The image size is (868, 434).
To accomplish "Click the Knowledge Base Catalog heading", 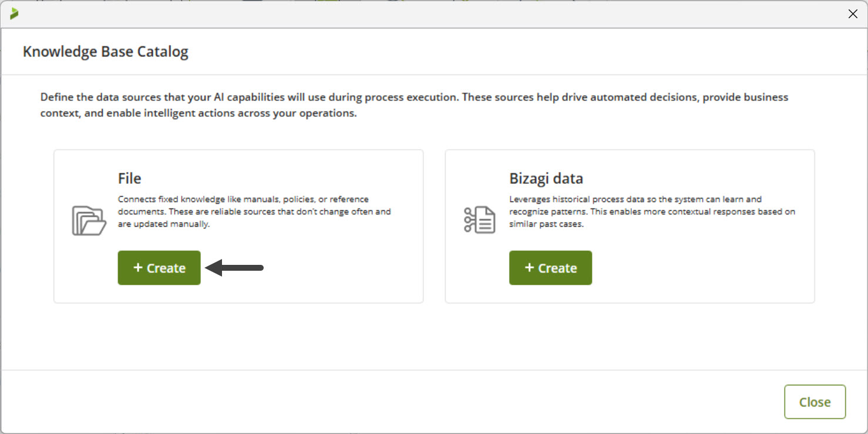I will pyautogui.click(x=106, y=52).
